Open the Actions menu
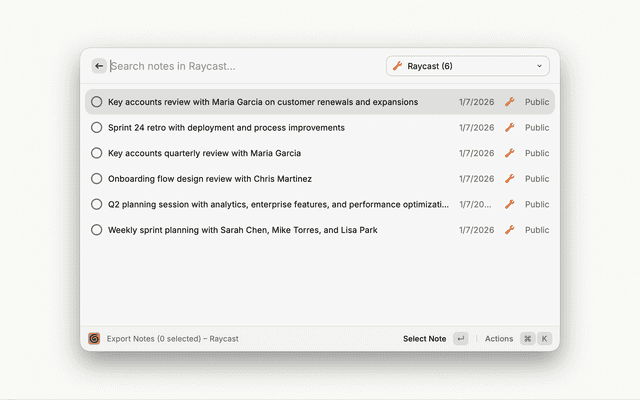Image resolution: width=640 pixels, height=400 pixels. pos(499,339)
